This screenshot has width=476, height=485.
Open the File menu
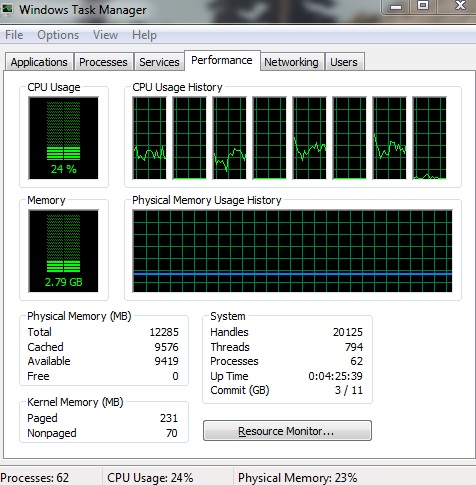[x=14, y=35]
